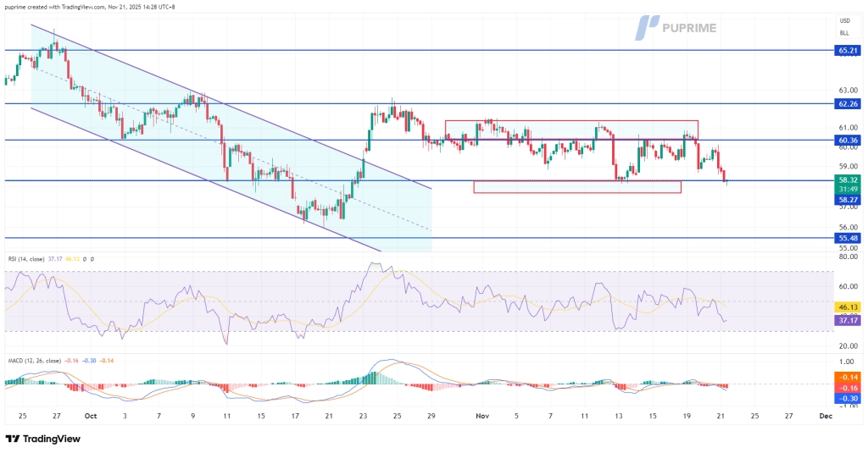Click the Dec label on time axis

pyautogui.click(x=823, y=417)
